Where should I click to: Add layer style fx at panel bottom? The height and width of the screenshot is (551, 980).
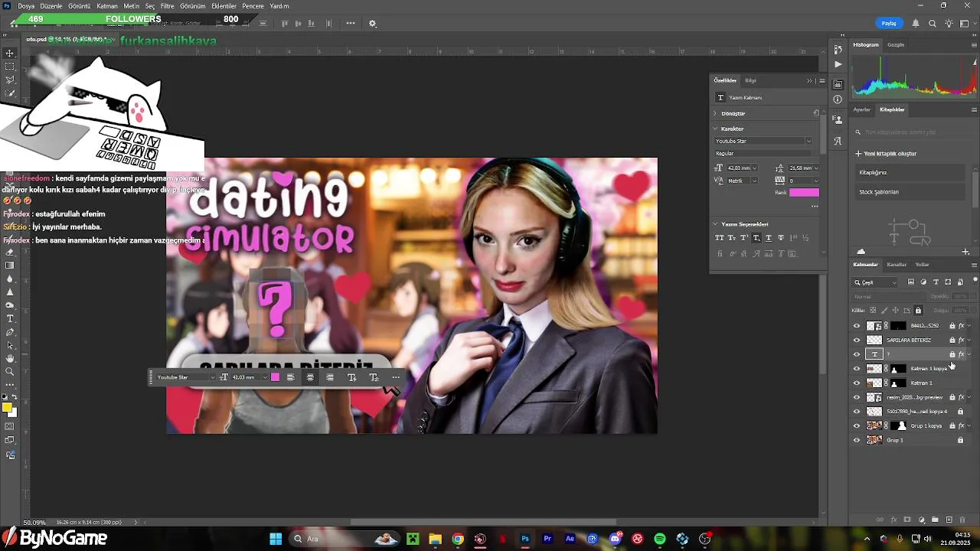(x=894, y=520)
